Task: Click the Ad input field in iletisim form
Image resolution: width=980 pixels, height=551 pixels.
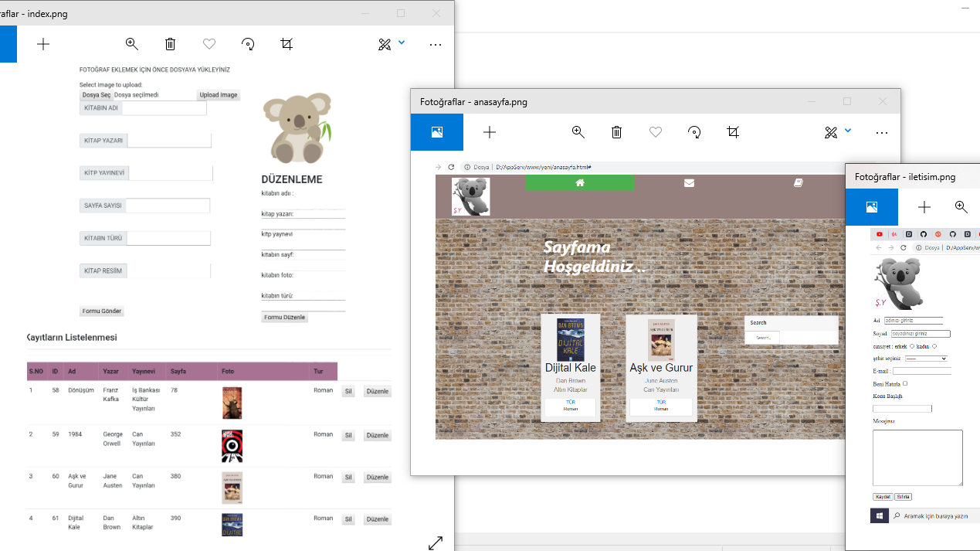Action: point(913,320)
